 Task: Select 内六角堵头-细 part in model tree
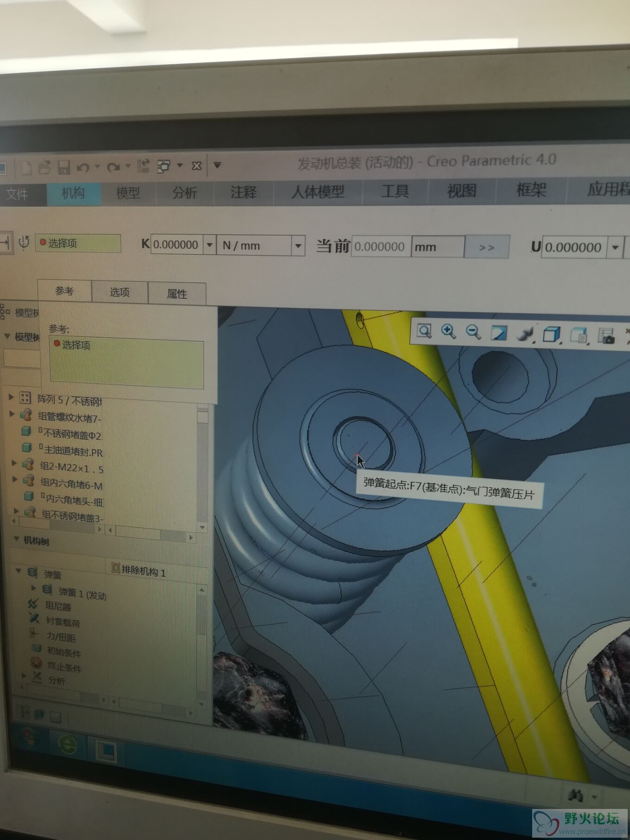point(73,500)
